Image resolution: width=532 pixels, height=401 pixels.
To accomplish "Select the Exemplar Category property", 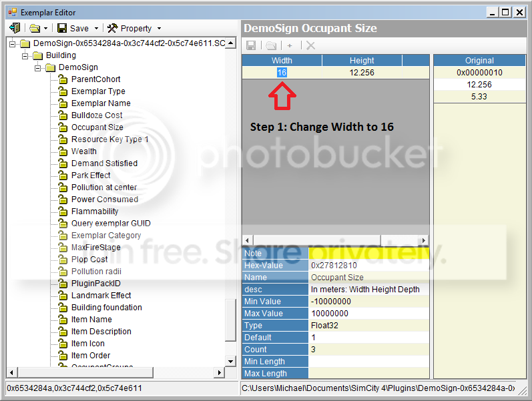I will pos(106,236).
